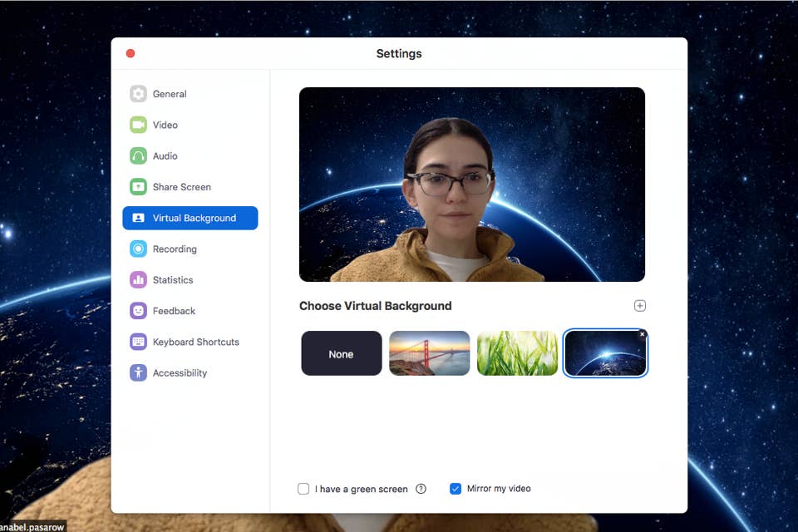Screen dimensions: 798x532
Task: Click the Keyboard Shortcuts icon
Action: point(138,342)
